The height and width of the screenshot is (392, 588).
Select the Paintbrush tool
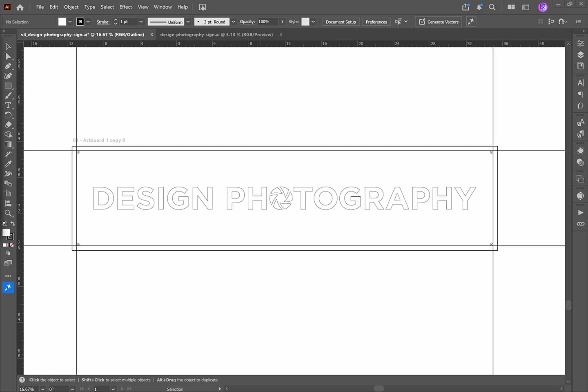8,96
